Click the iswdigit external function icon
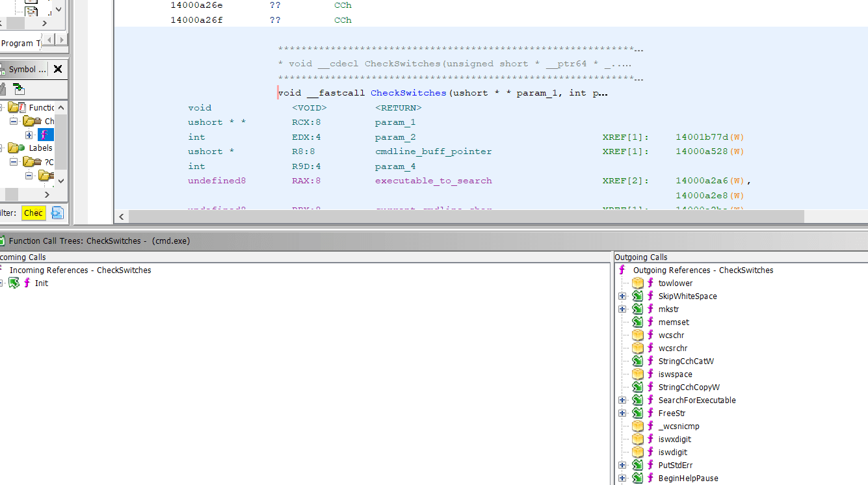Image resolution: width=868 pixels, height=485 pixels. [x=638, y=452]
